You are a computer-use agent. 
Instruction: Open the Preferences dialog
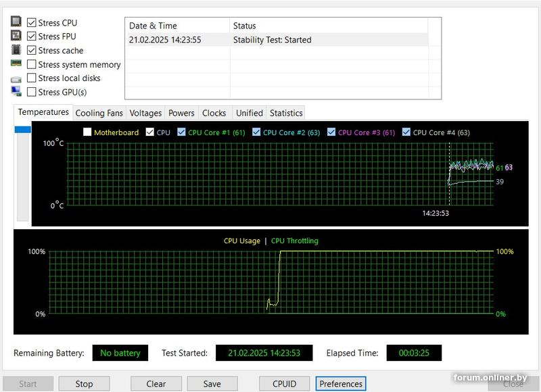[341, 384]
